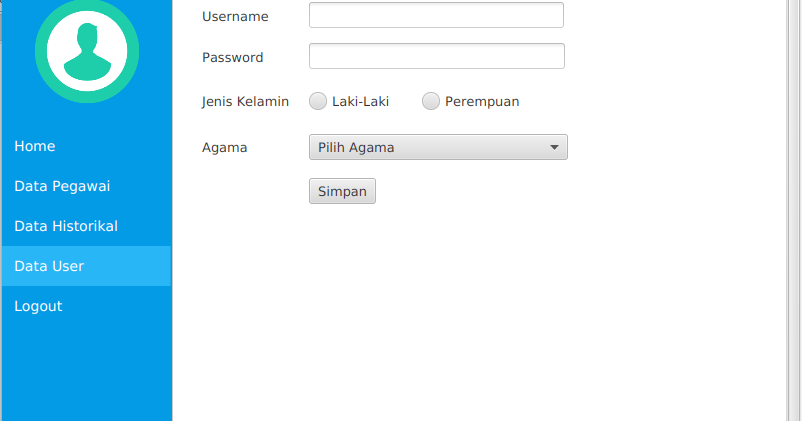Click the Password label text

point(233,57)
